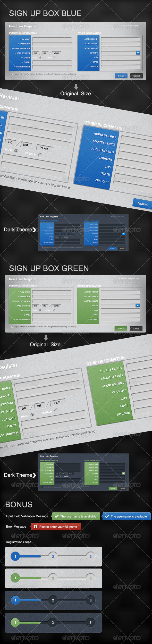Viewport: 152px width, 644px height.
Task: Select step 1 on the dark blue registration steps bar
Action: click(15, 600)
